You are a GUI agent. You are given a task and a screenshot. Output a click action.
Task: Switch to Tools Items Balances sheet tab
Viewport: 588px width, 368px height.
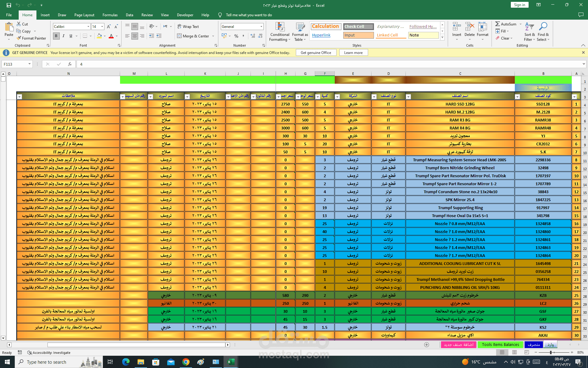point(500,345)
